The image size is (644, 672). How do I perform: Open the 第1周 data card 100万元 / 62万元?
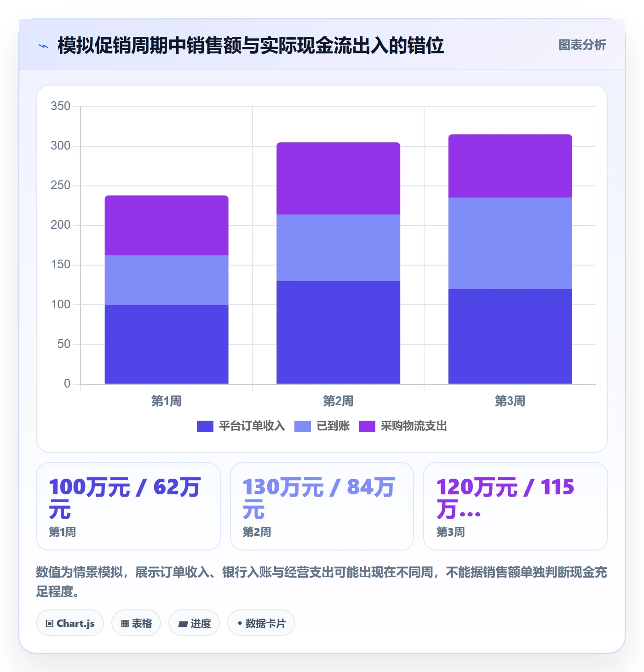pyautogui.click(x=128, y=506)
